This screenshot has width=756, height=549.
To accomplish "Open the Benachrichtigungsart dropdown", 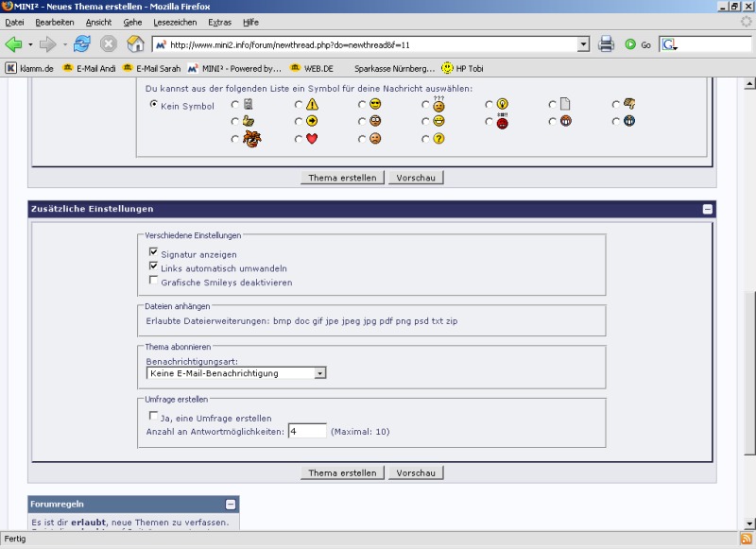I will pos(320,373).
